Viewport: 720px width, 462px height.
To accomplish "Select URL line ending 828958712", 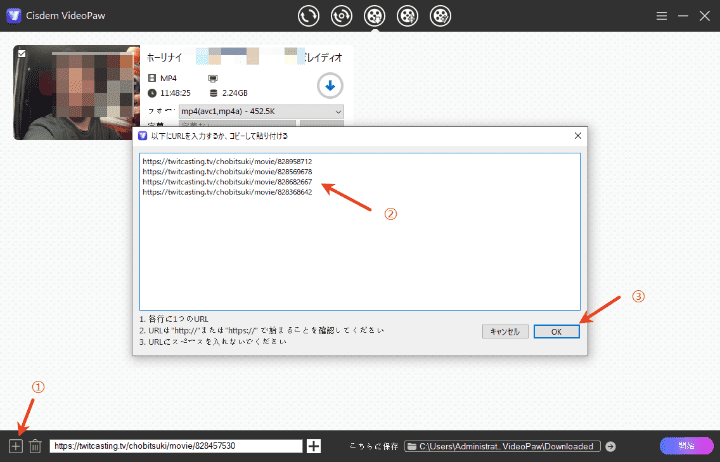I will (227, 162).
